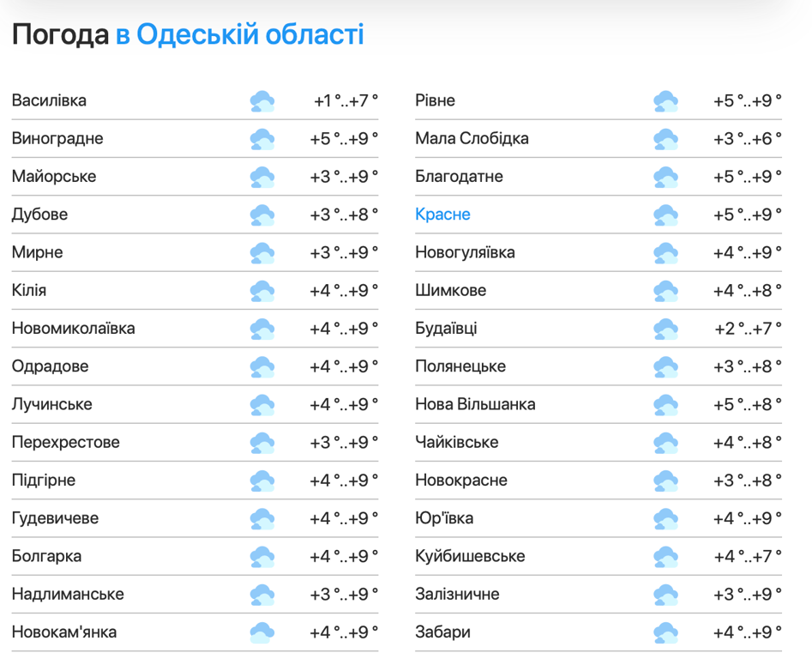
Task: Click the weather icon next to Красне
Action: pos(665,215)
